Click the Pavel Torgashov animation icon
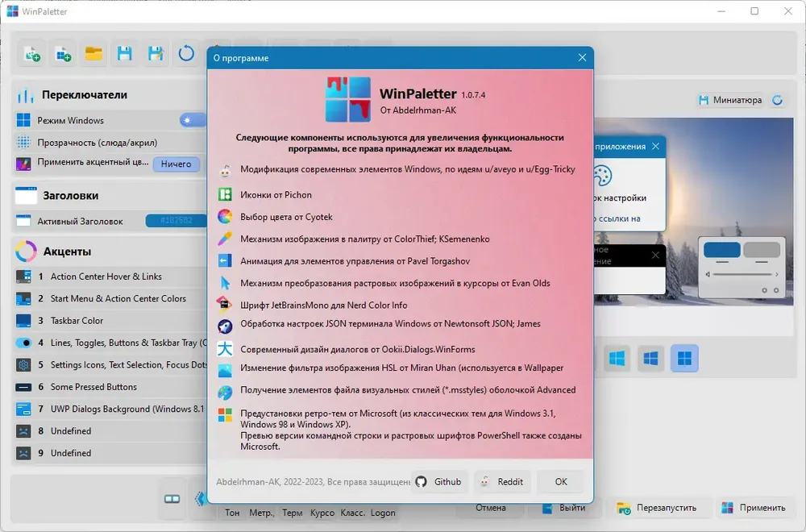Image resolution: width=806 pixels, height=532 pixels. (225, 260)
